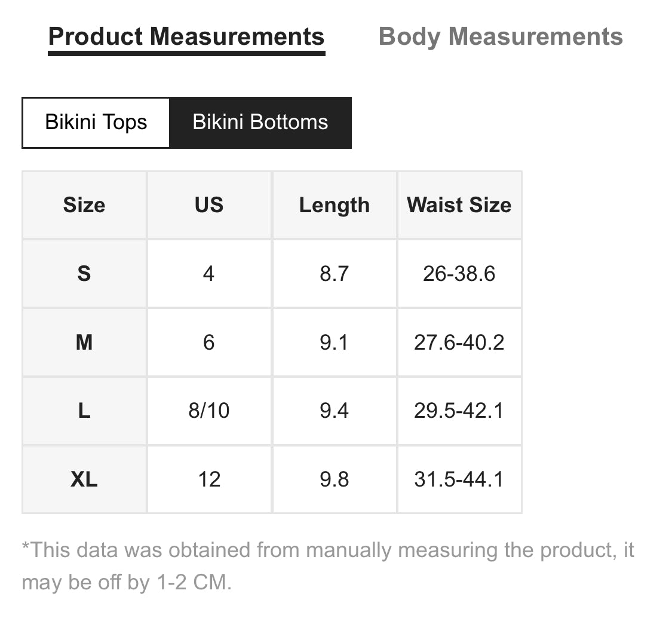Click the 27.6-40.2 waist size cell
This screenshot has width=672, height=633.
click(x=459, y=343)
